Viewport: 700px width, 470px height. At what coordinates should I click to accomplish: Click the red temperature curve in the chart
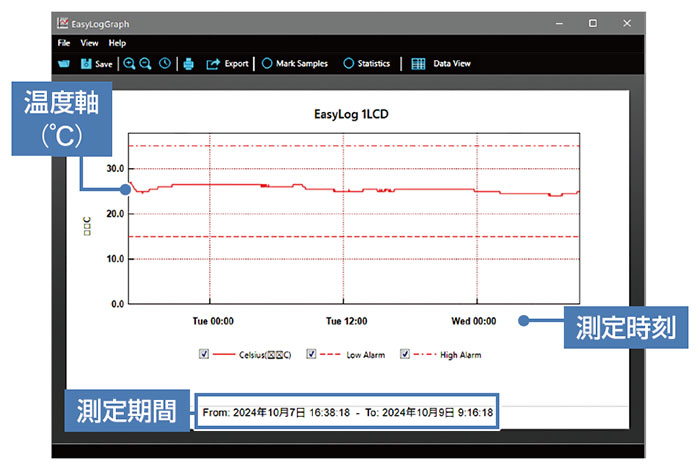[354, 190]
